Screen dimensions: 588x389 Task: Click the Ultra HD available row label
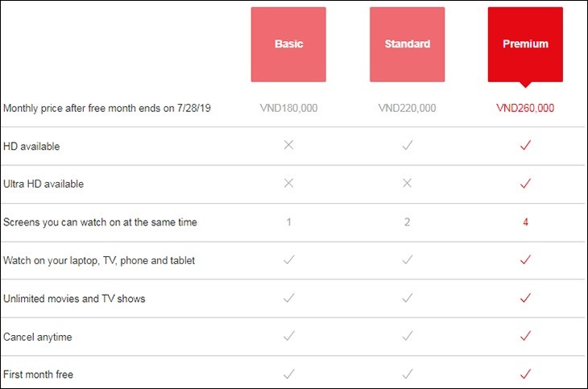tap(43, 184)
